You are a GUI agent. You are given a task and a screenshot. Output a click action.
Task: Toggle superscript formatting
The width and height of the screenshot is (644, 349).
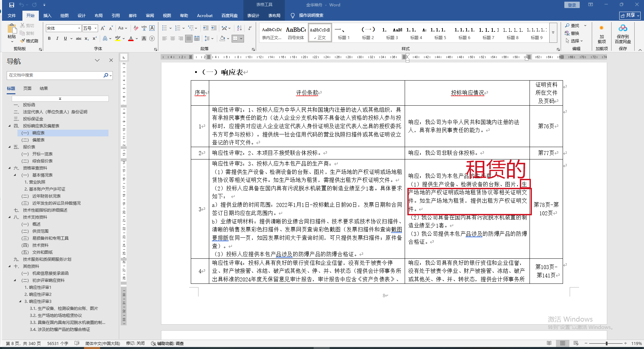(95, 38)
